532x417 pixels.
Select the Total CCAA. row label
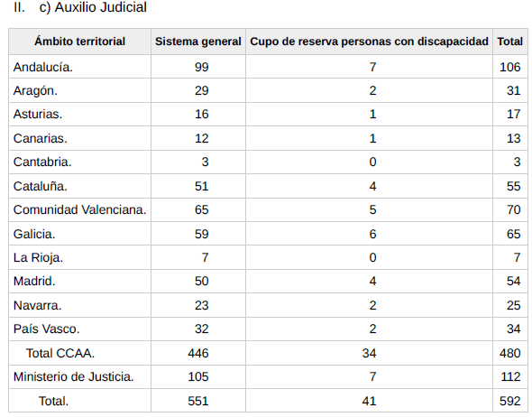(60, 353)
